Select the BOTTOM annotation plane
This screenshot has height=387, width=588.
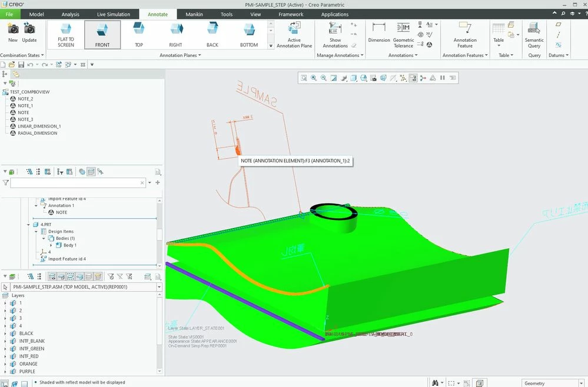click(x=249, y=35)
